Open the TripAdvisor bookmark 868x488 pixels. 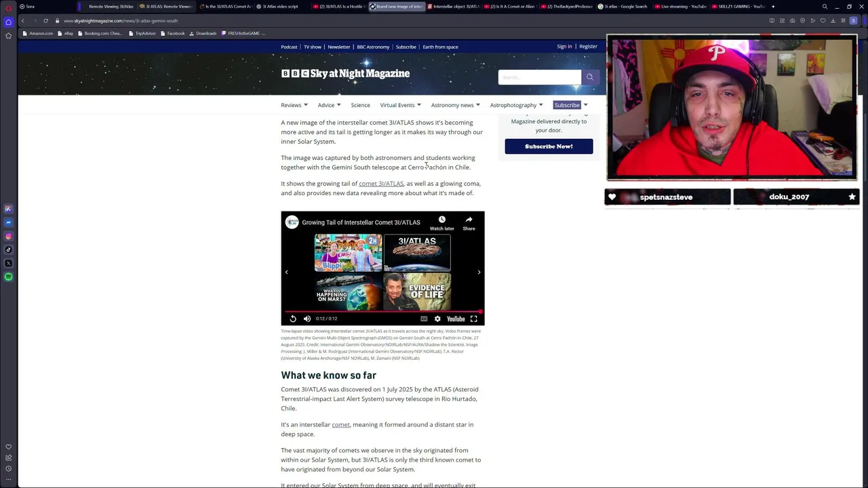[142, 33]
